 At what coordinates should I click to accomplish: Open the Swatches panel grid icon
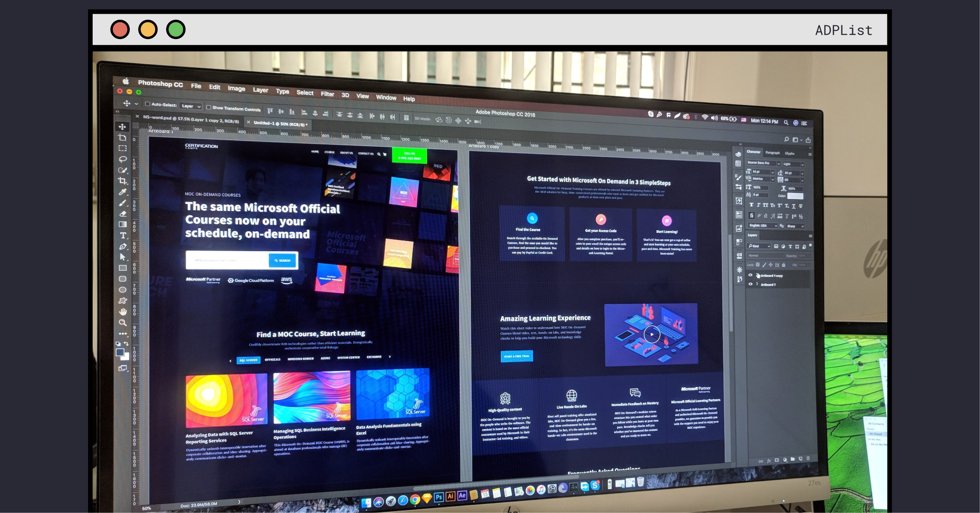tap(738, 164)
